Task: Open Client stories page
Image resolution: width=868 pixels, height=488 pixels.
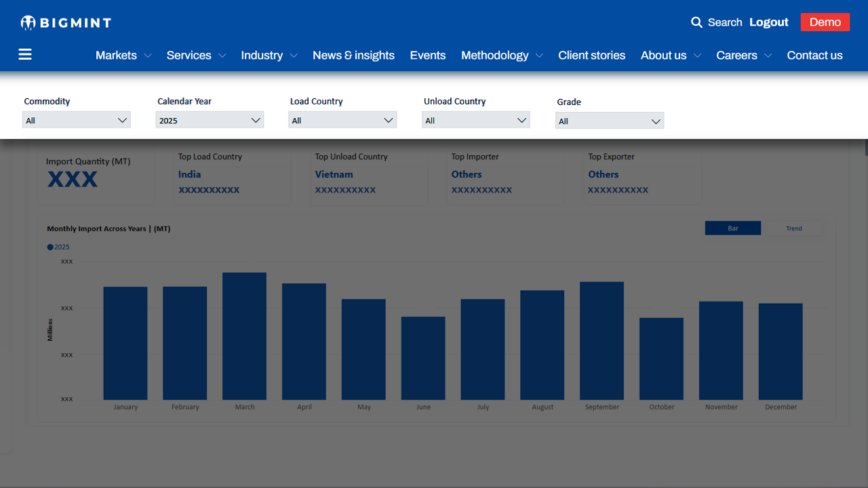Action: (x=591, y=56)
